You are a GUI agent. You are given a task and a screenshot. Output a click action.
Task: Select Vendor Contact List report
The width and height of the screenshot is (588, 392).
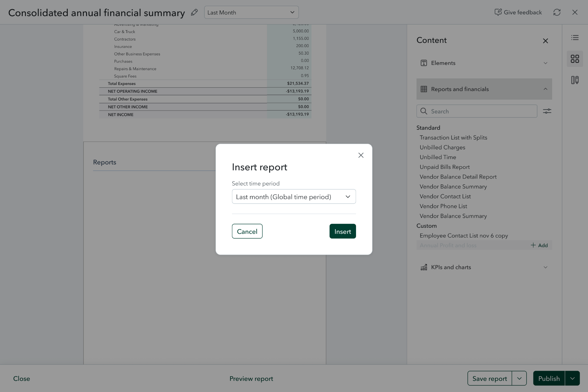pos(445,196)
